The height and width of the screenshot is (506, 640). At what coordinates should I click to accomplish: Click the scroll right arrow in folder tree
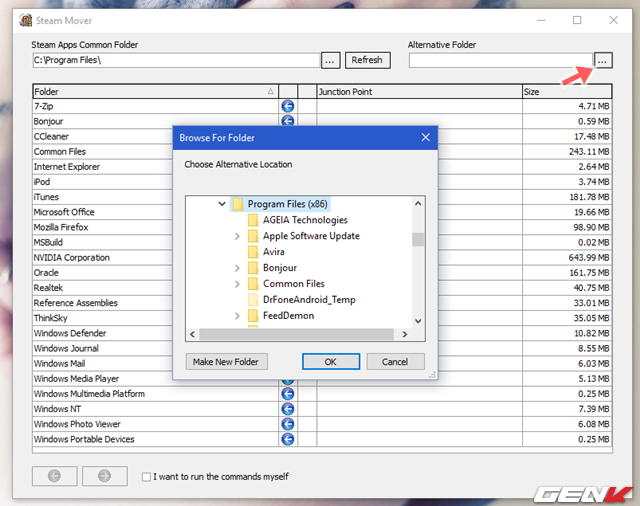[404, 334]
